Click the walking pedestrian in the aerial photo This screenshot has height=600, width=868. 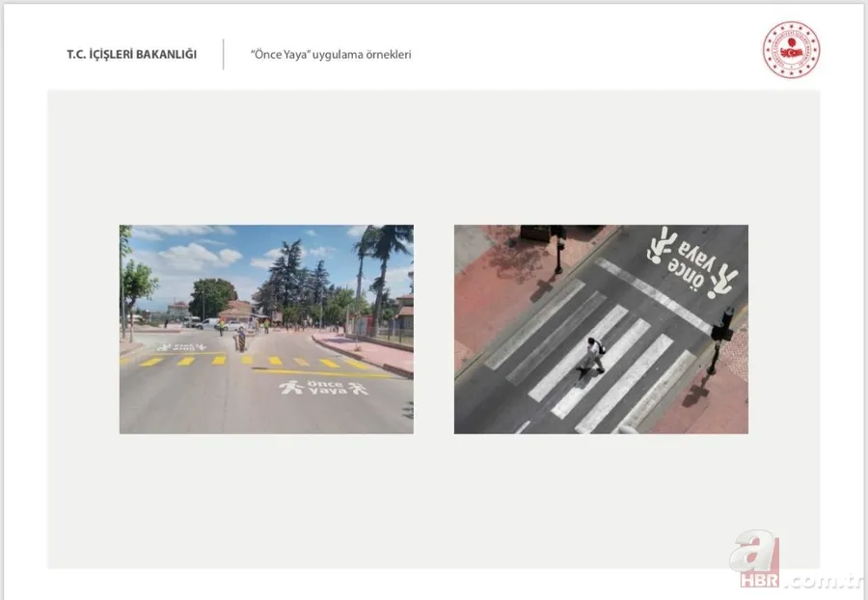[x=593, y=355]
